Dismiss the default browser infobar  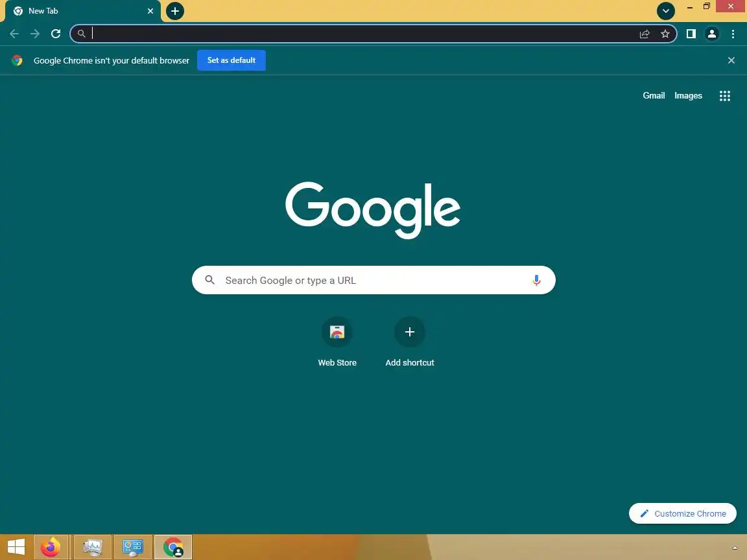pos(731,60)
